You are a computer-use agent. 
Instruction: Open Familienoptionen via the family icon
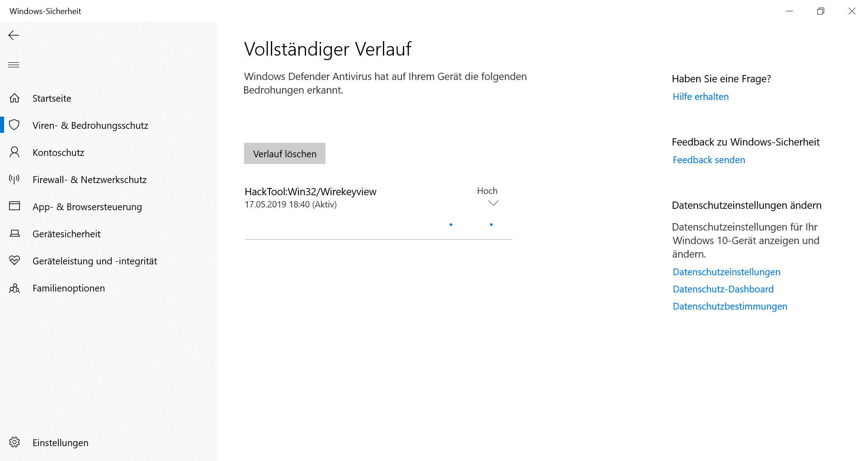pyautogui.click(x=14, y=288)
